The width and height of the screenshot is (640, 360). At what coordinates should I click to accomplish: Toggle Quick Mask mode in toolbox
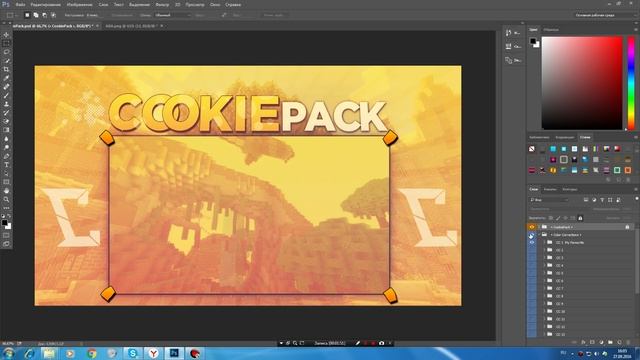coord(6,236)
